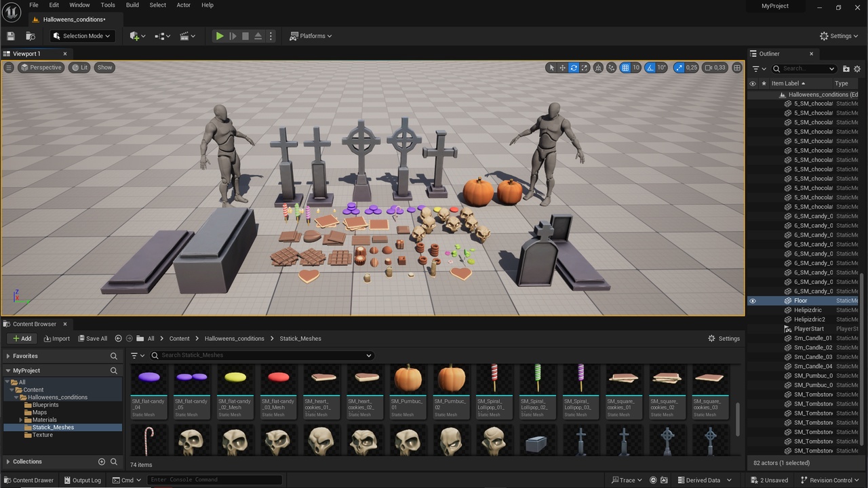Open the Lit view mode menu
Screen dimensions: 868x488
79,68
